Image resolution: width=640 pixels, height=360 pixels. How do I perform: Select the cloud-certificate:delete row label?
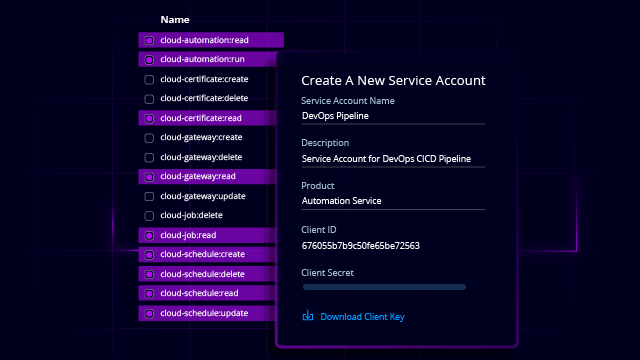204,98
